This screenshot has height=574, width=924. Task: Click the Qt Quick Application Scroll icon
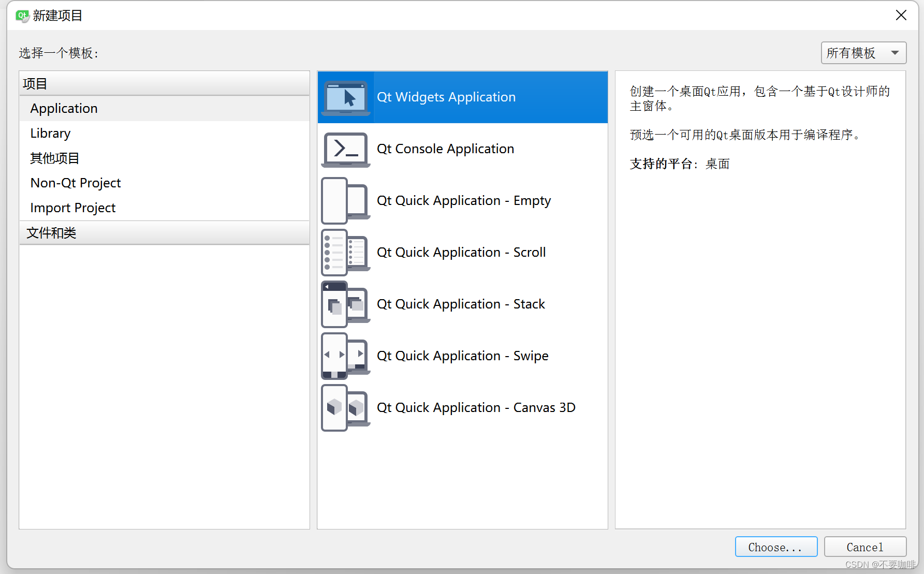(x=346, y=253)
